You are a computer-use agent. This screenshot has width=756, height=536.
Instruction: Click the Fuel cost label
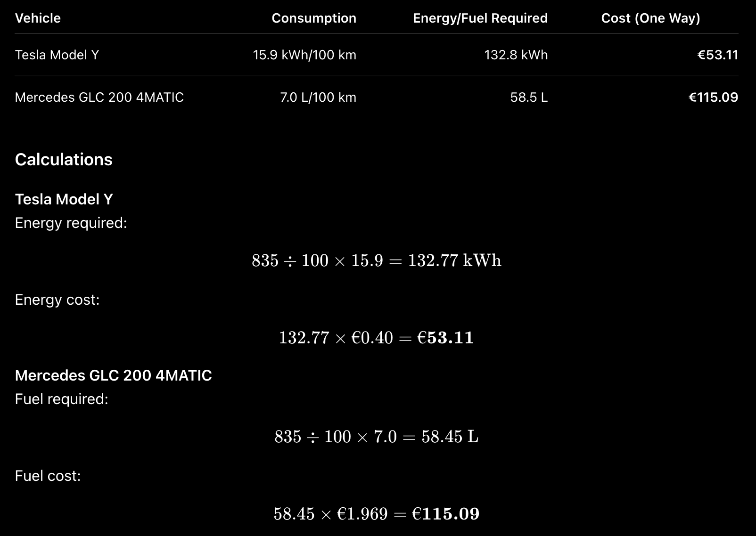click(x=48, y=476)
